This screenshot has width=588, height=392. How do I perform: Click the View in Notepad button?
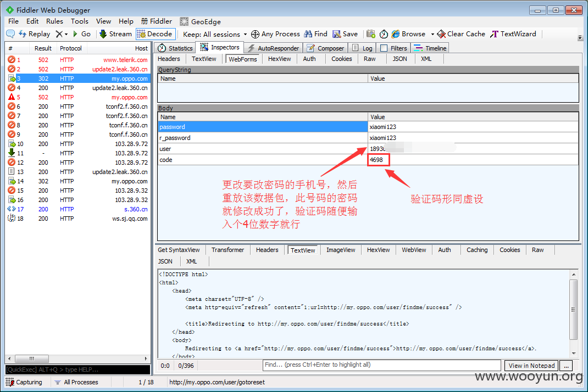pyautogui.click(x=531, y=366)
